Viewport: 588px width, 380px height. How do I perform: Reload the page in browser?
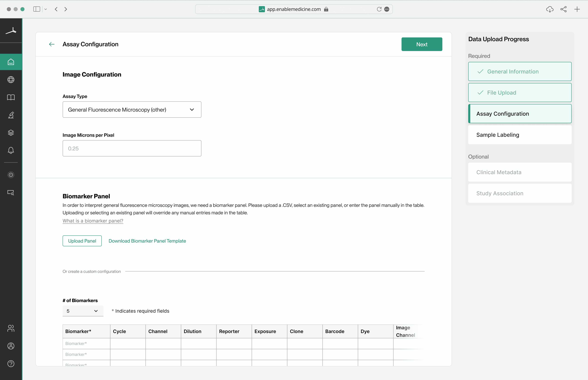click(x=379, y=9)
